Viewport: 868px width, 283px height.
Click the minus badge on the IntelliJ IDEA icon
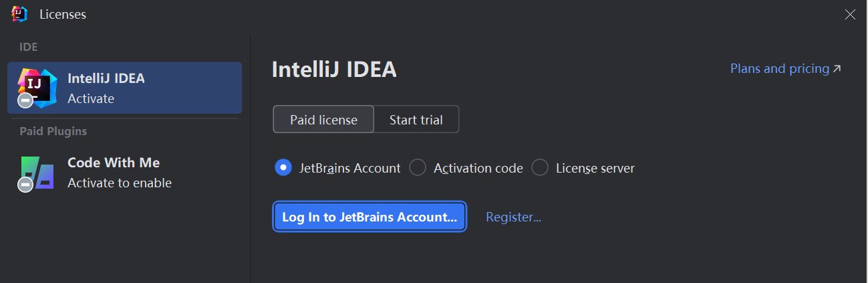[25, 100]
